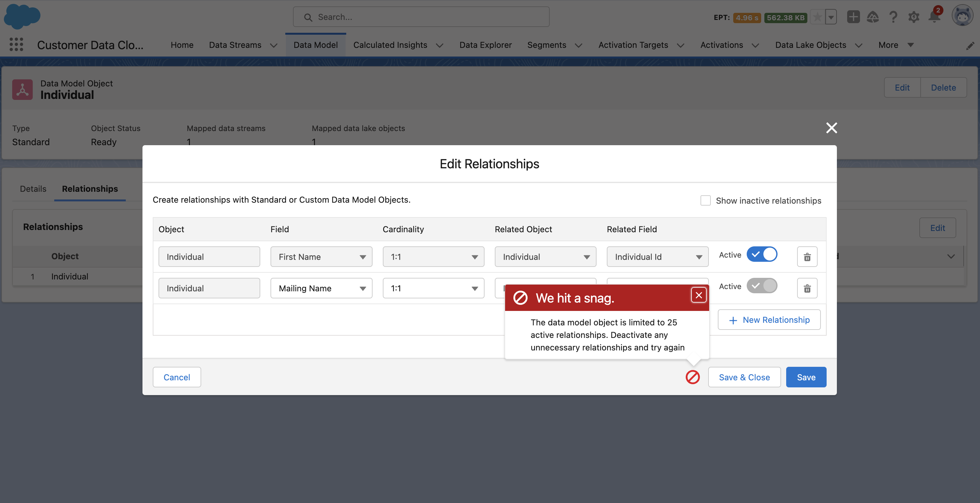Click the favorites star icon
Screen dimensions: 980x503
817,17
